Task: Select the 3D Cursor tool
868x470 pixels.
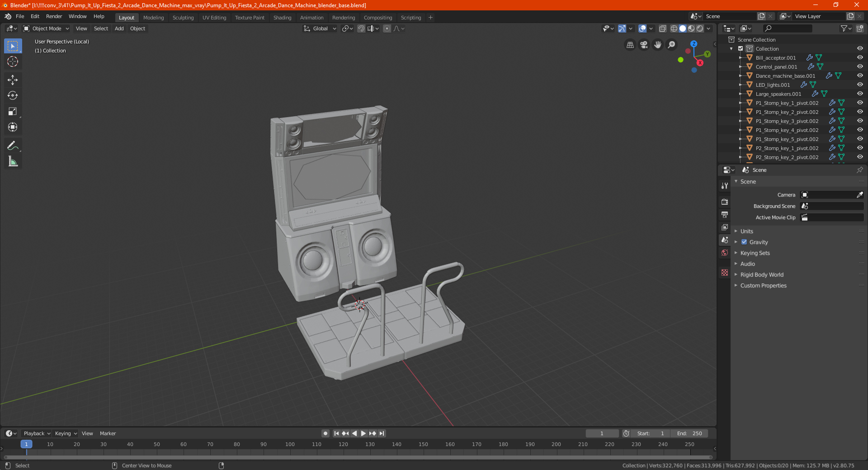Action: click(13, 62)
